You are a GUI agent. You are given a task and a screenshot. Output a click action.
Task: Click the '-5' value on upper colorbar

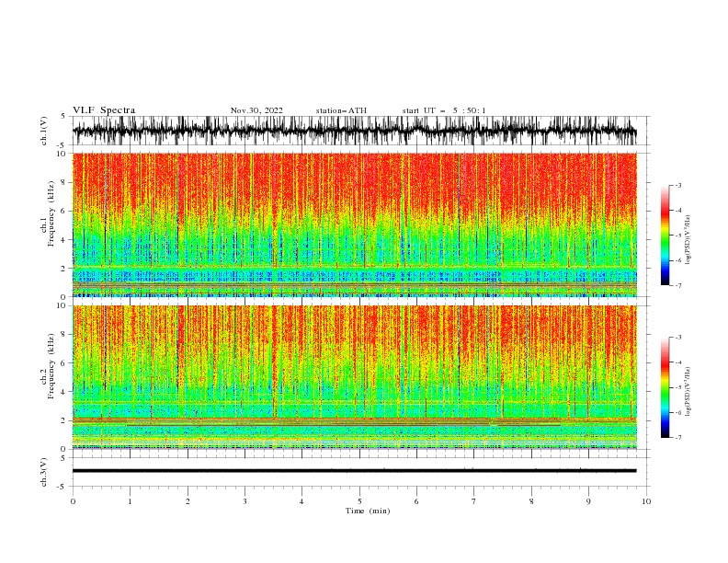coord(677,236)
